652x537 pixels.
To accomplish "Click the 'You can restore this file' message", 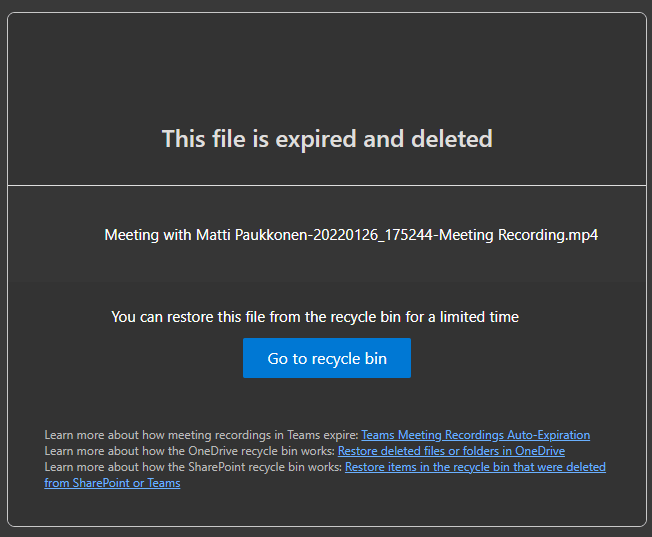I will (x=315, y=317).
